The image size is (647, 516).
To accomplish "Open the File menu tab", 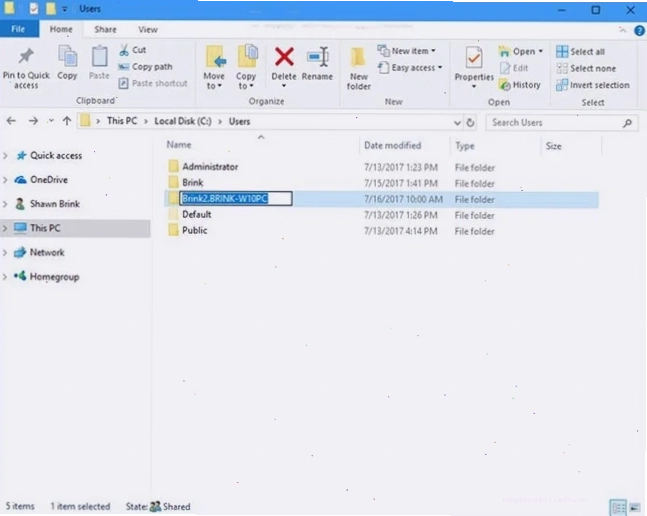I will (19, 29).
